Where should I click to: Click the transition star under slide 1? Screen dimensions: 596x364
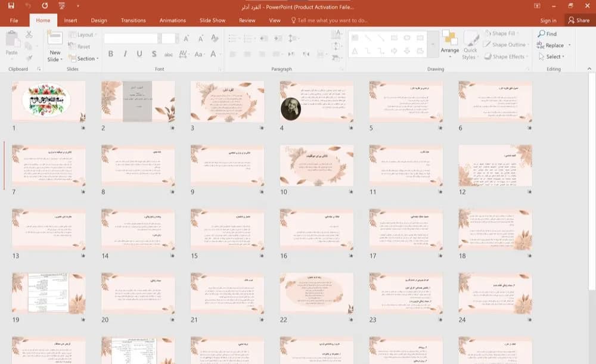tap(83, 128)
